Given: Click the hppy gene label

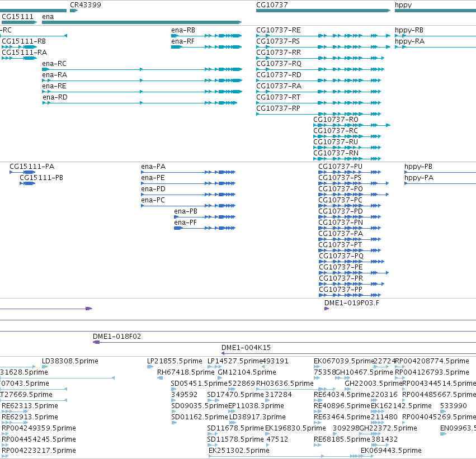Looking at the screenshot, I should tap(403, 5).
